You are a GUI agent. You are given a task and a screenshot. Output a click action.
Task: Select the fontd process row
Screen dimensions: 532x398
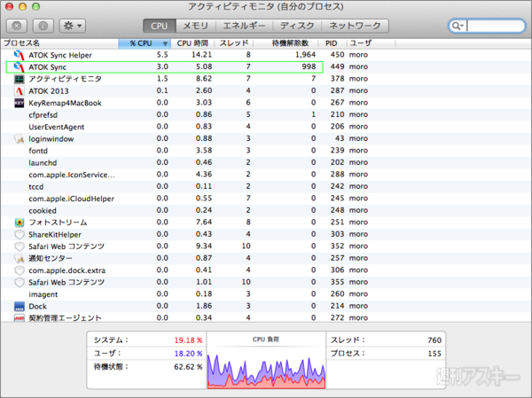(x=266, y=151)
